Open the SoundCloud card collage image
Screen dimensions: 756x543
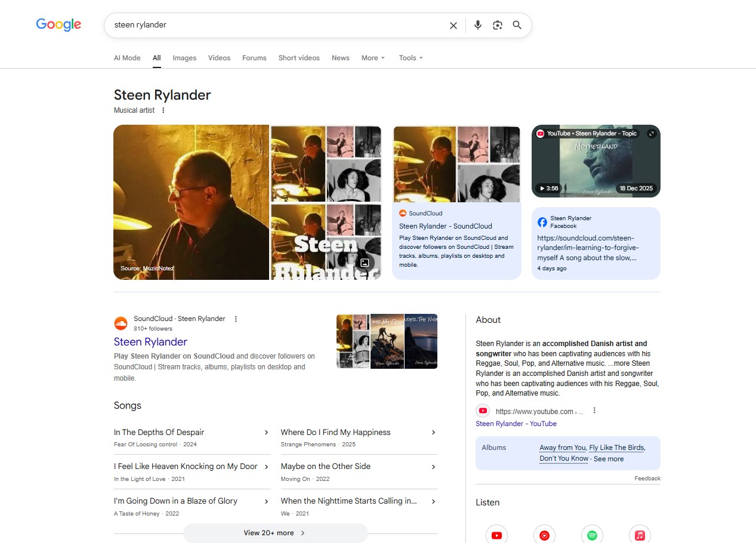coord(456,163)
